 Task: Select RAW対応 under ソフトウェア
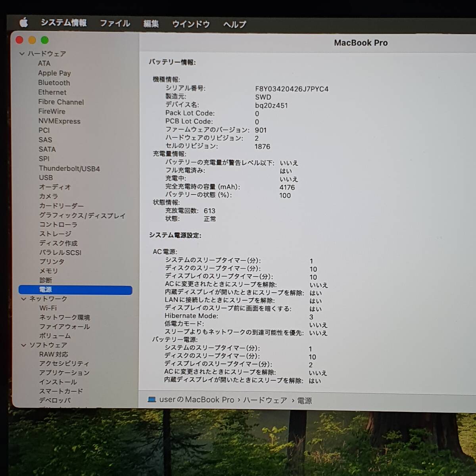(x=54, y=354)
